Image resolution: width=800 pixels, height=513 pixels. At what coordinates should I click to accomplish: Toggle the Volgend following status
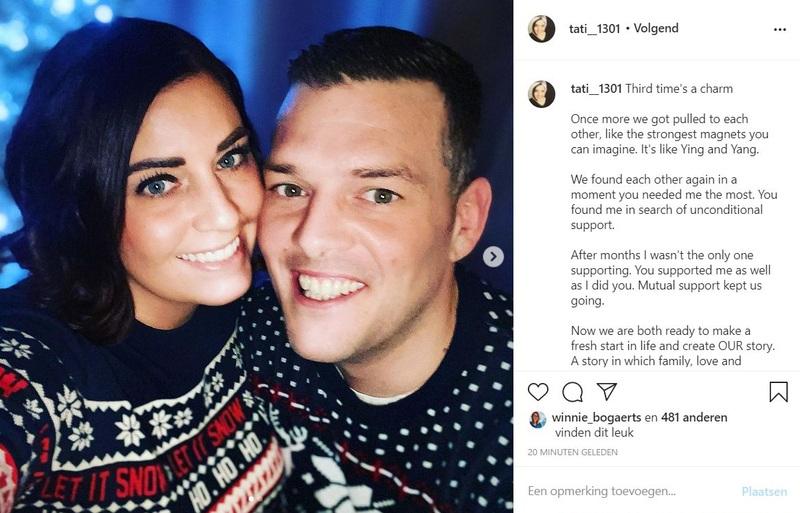(656, 28)
